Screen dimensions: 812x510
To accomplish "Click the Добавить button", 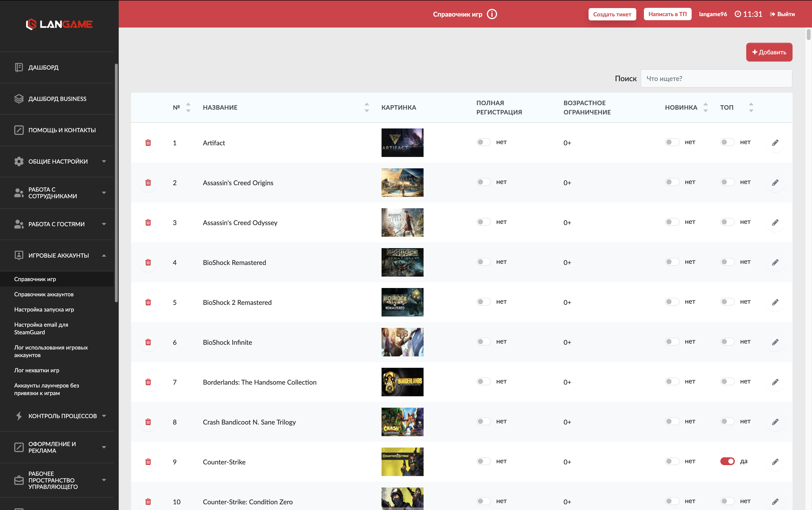I will 769,52.
